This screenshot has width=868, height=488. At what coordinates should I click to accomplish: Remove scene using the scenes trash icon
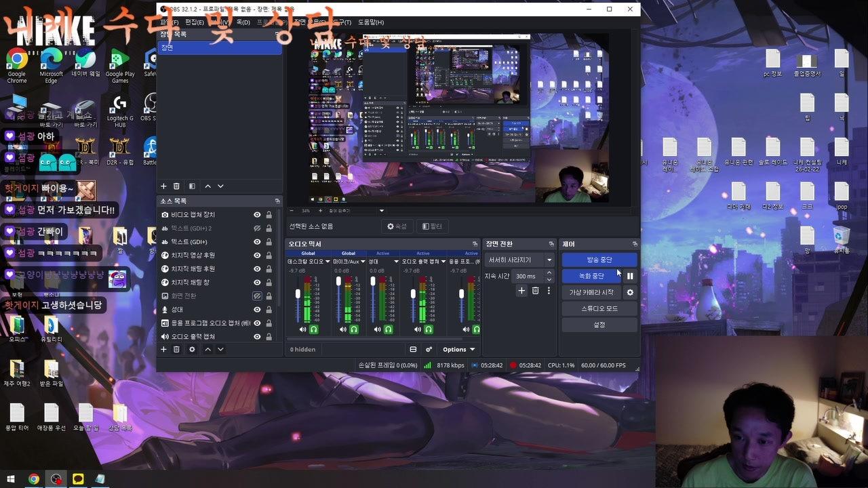[x=176, y=186]
